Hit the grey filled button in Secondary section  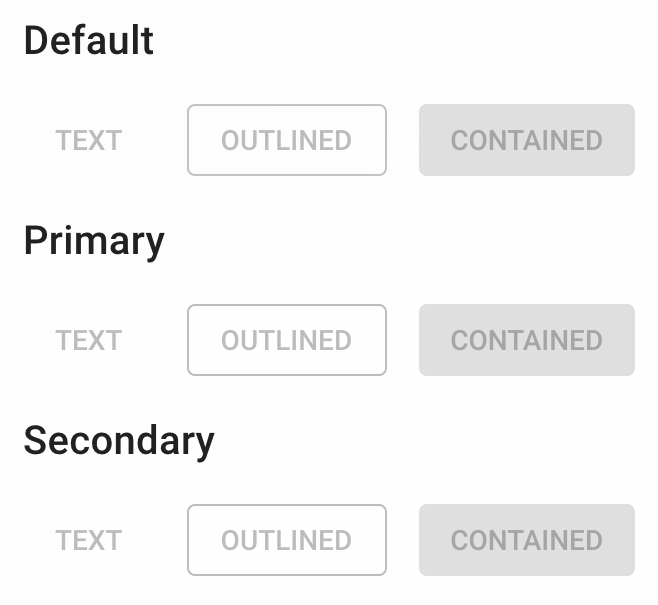coord(526,540)
